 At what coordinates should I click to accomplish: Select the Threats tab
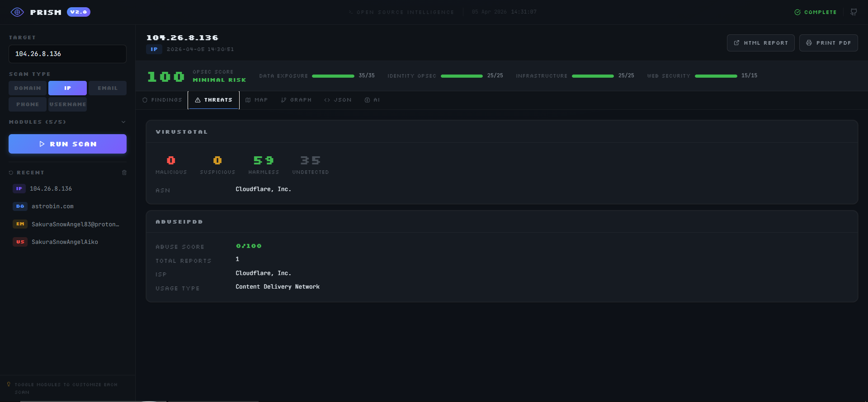213,100
